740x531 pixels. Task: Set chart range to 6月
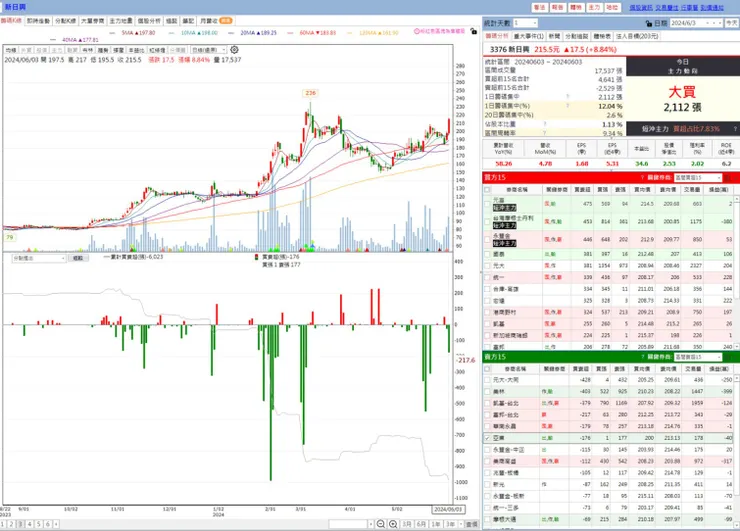click(421, 524)
